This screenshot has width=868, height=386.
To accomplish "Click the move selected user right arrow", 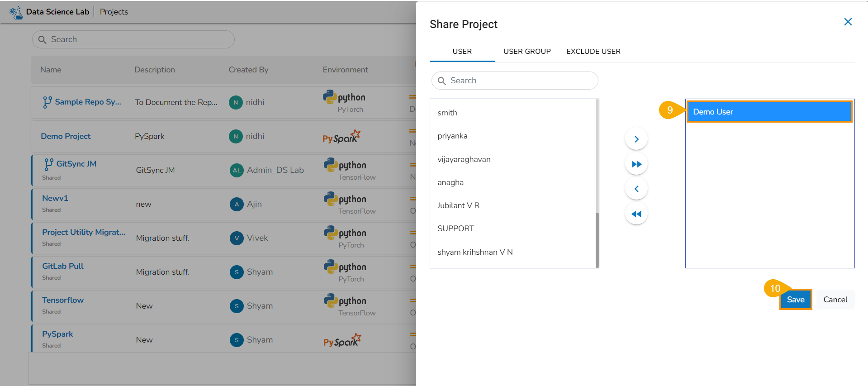I will pyautogui.click(x=636, y=139).
